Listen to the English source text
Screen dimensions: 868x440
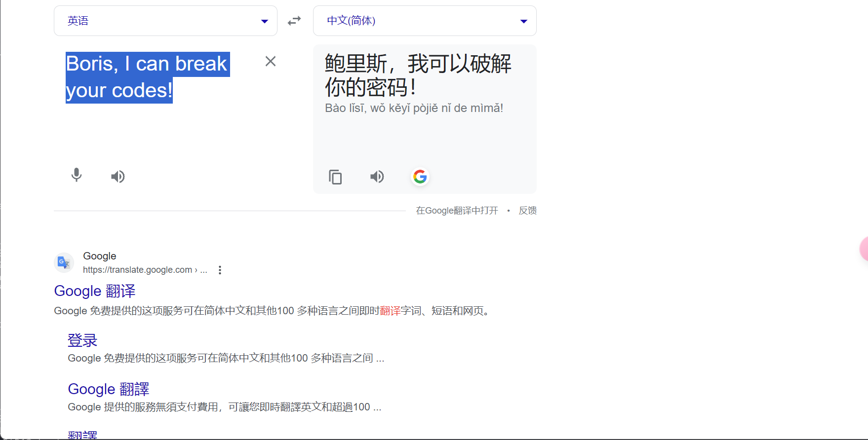pyautogui.click(x=118, y=177)
